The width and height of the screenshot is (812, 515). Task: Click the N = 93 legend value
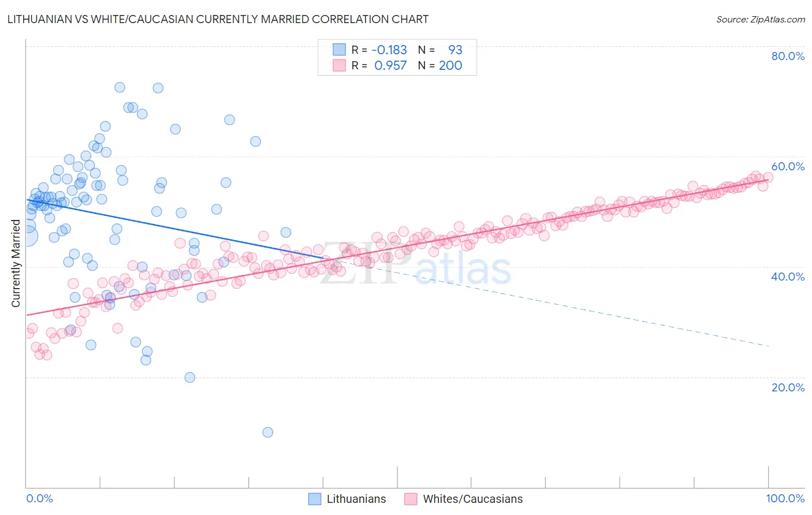pos(440,50)
